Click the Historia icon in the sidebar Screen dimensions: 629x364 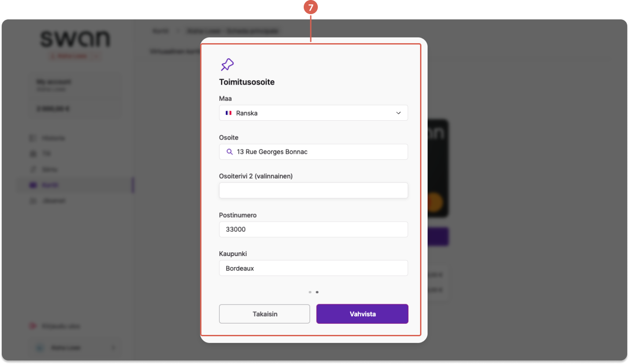click(33, 138)
